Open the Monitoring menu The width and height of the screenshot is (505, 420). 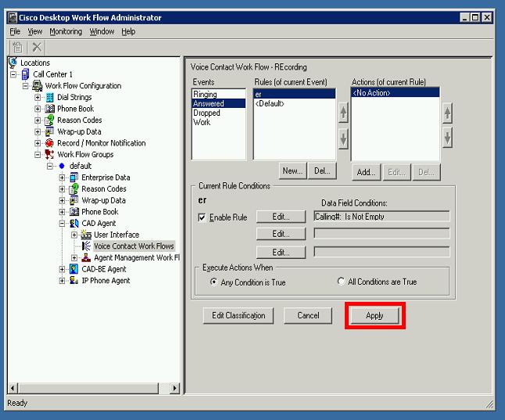click(x=66, y=31)
